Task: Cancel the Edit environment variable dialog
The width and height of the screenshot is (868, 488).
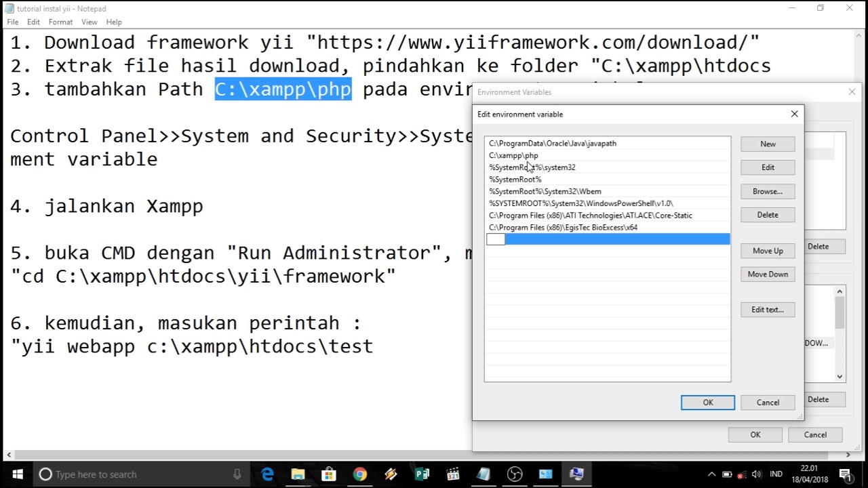Action: (768, 403)
